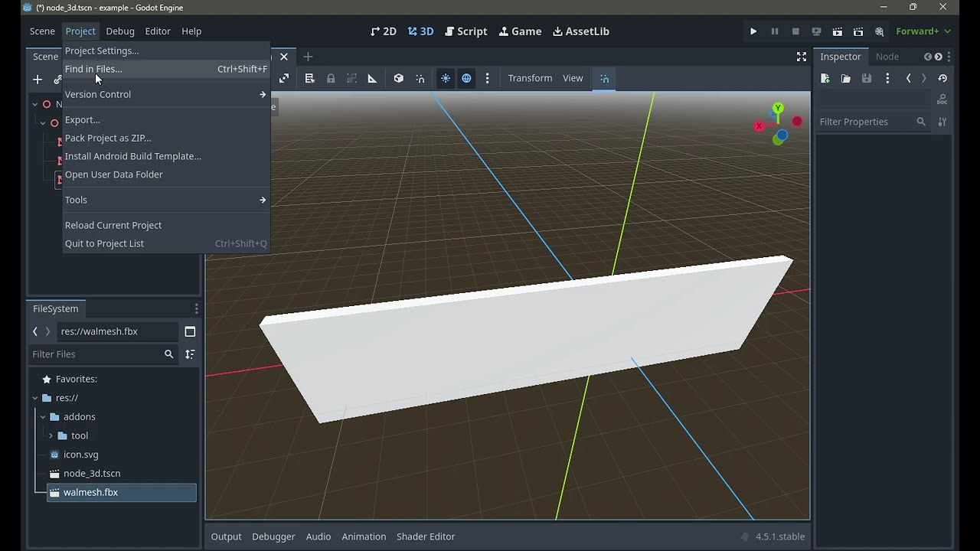The width and height of the screenshot is (980, 551).
Task: Switch to the Script workspace
Action: (x=465, y=31)
